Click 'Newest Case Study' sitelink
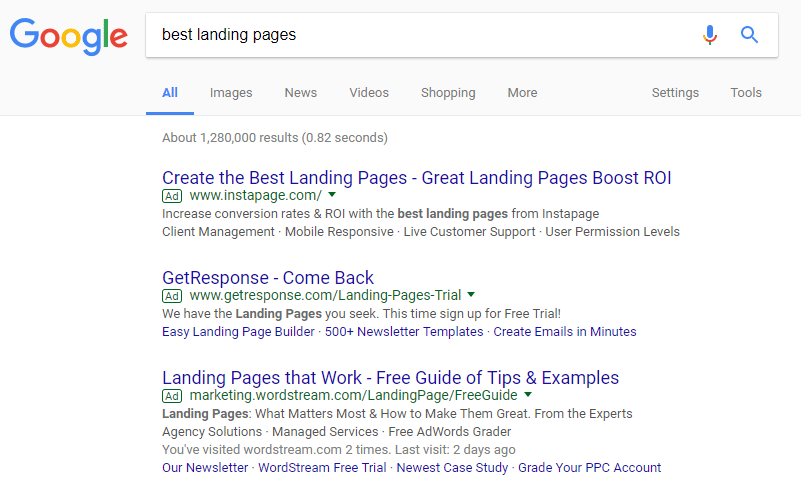Screen dimensions: 801x490 [x=452, y=468]
